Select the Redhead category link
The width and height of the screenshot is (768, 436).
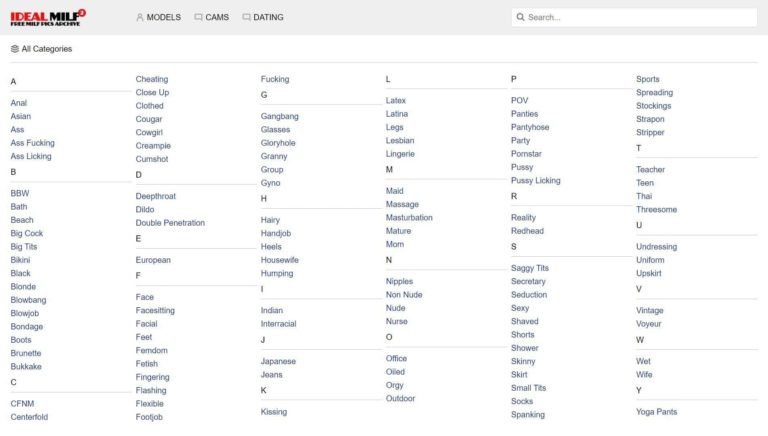click(527, 231)
